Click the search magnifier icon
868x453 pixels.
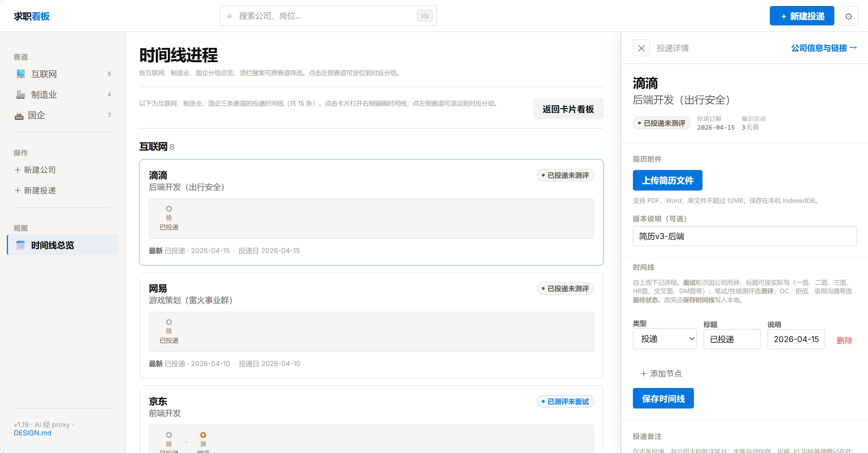[x=229, y=16]
